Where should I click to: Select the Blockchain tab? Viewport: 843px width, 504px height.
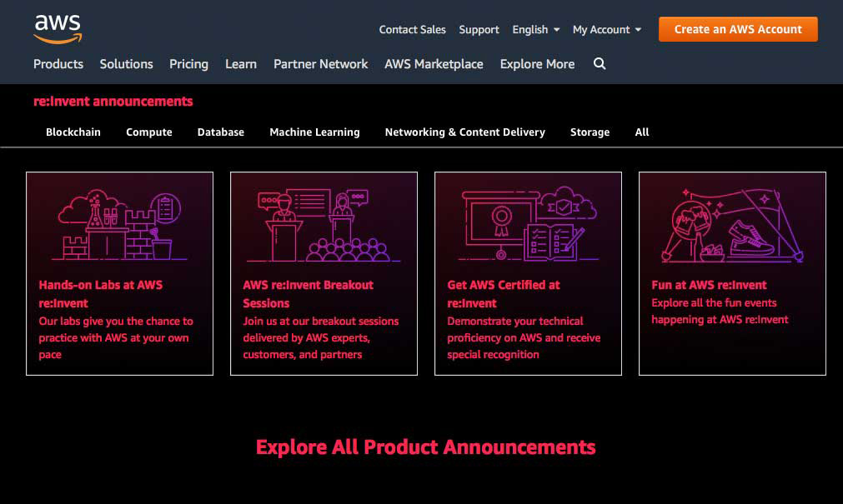point(73,132)
